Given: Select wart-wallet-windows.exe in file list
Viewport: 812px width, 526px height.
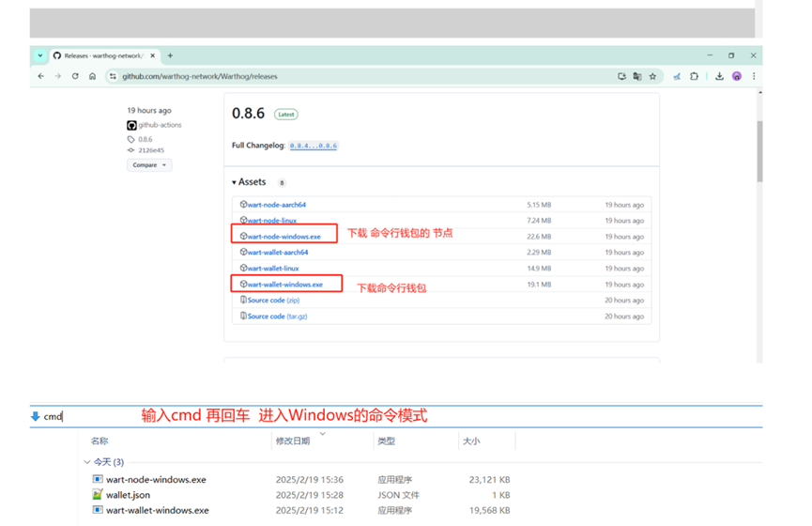Looking at the screenshot, I should point(158,510).
